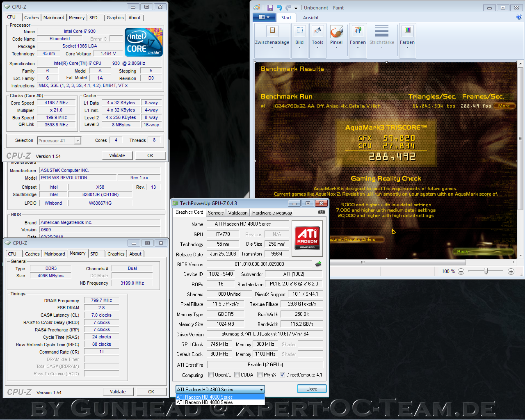Click the Intel Core i7 logo in CPU-Z
525x420 pixels.
tap(144, 42)
